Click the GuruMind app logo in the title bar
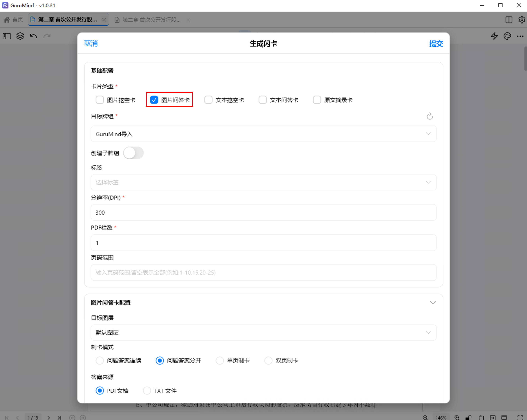The height and width of the screenshot is (420, 527). coord(5,5)
